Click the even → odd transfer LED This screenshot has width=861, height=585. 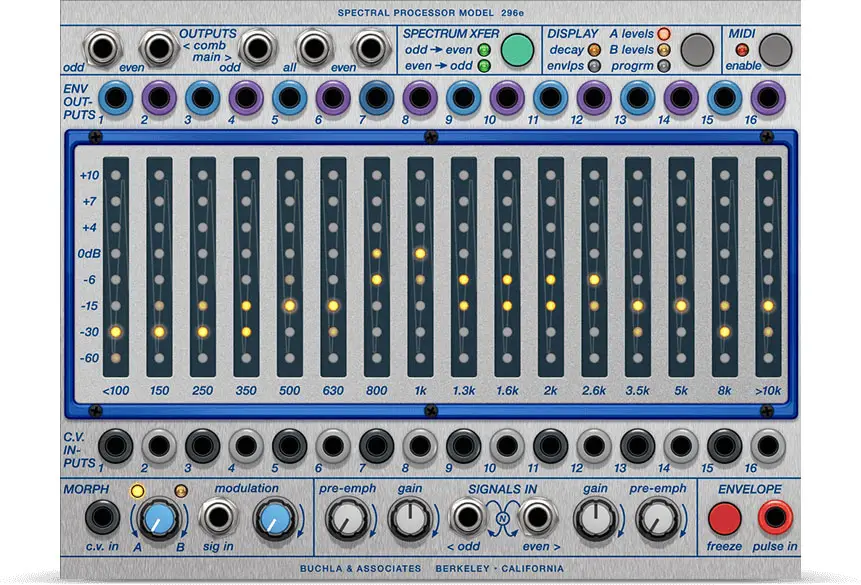(x=484, y=66)
